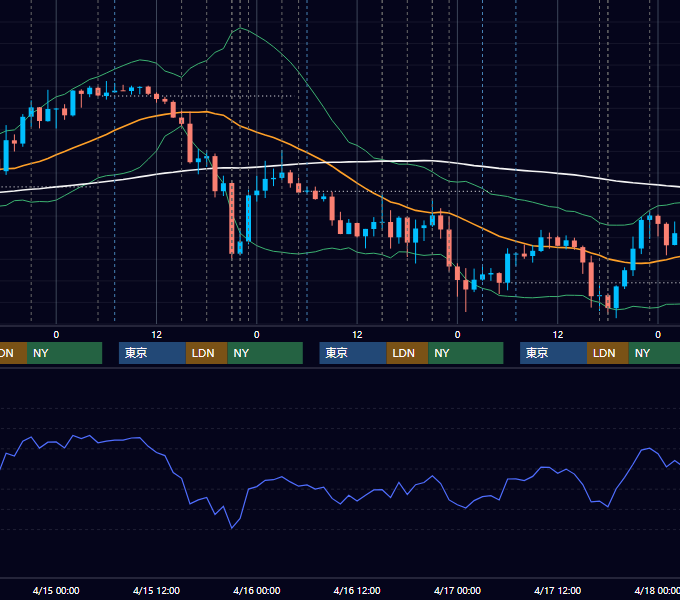Click the NY session block ending 4/16 morning
Viewport: 680px width, 600px height.
point(265,353)
